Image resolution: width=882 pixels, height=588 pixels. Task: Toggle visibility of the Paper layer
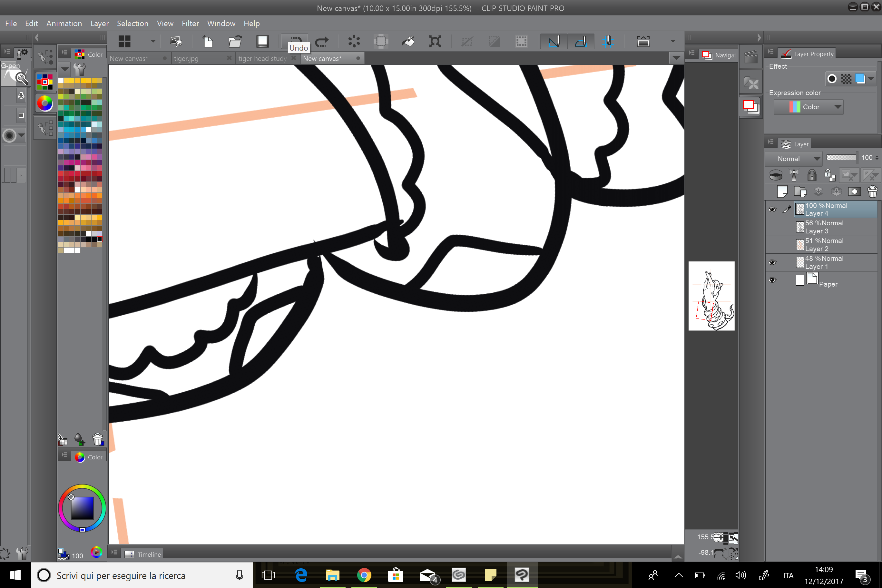772,280
